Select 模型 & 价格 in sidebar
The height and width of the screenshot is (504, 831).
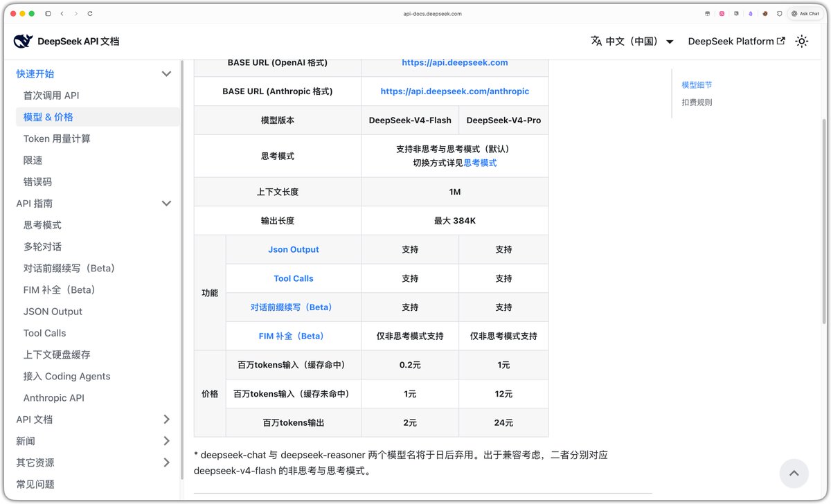[x=98, y=117]
